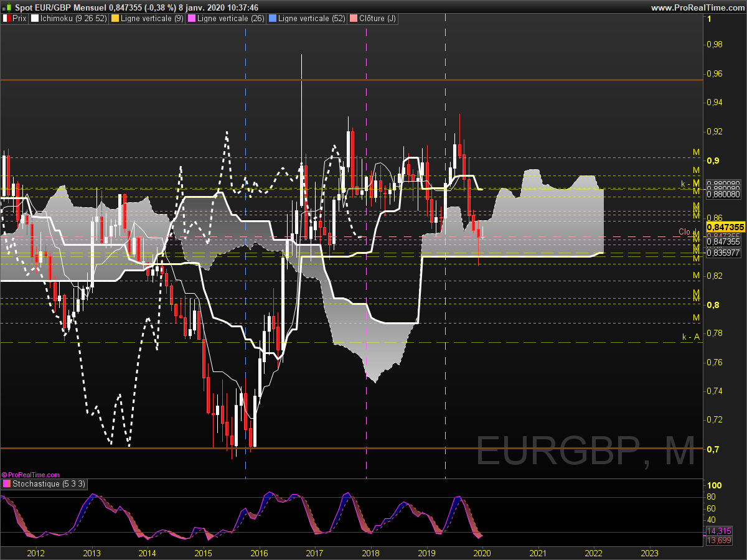Click the 100 level on stochastic axis
Image resolution: width=747 pixels, height=560 pixels.
(715, 485)
